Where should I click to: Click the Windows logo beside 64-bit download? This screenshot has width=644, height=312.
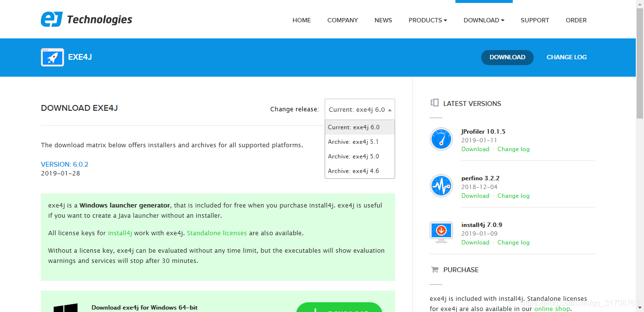click(x=66, y=307)
